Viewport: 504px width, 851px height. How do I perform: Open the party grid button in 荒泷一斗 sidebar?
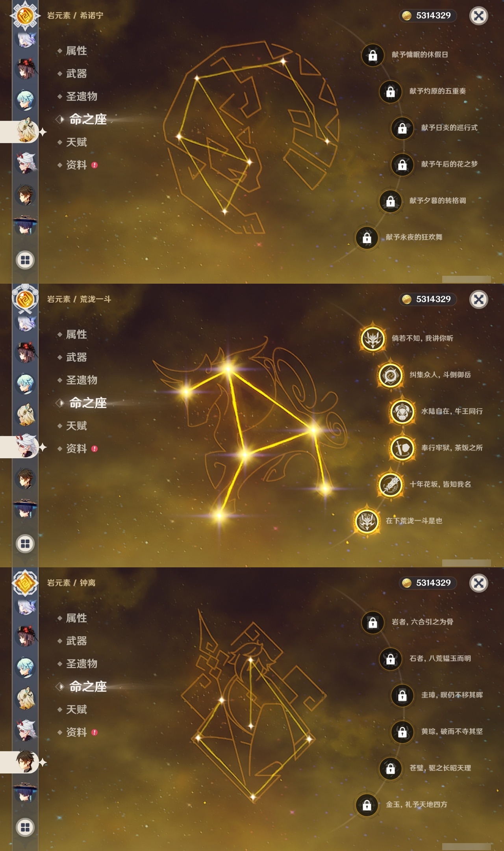tap(25, 544)
